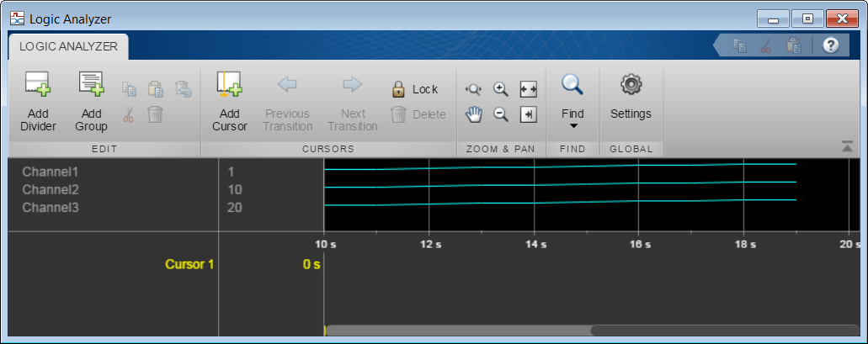
Task: Activate the pan hand tool
Action: (474, 114)
